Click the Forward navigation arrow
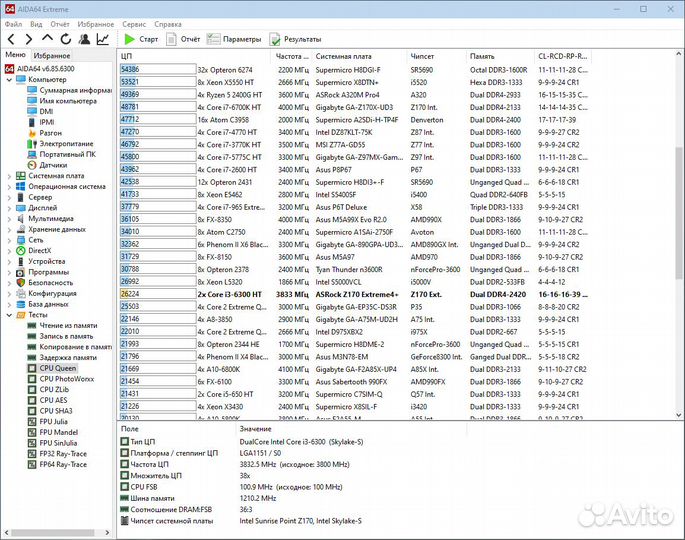Screen dimensions: 685x540 point(29,39)
